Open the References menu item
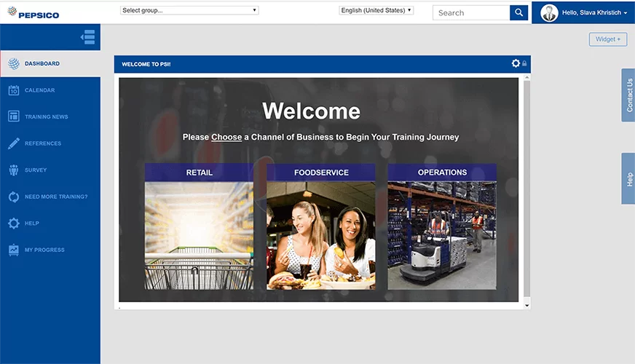The width and height of the screenshot is (635, 364). tap(50, 143)
